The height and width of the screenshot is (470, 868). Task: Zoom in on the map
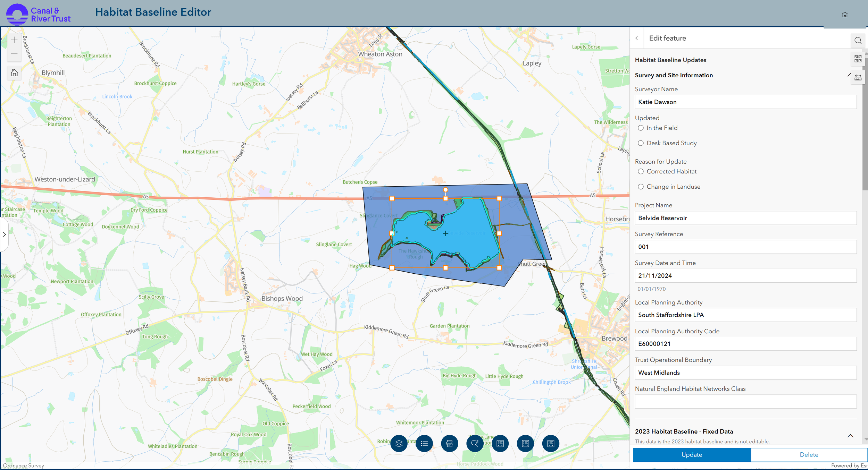coord(14,40)
